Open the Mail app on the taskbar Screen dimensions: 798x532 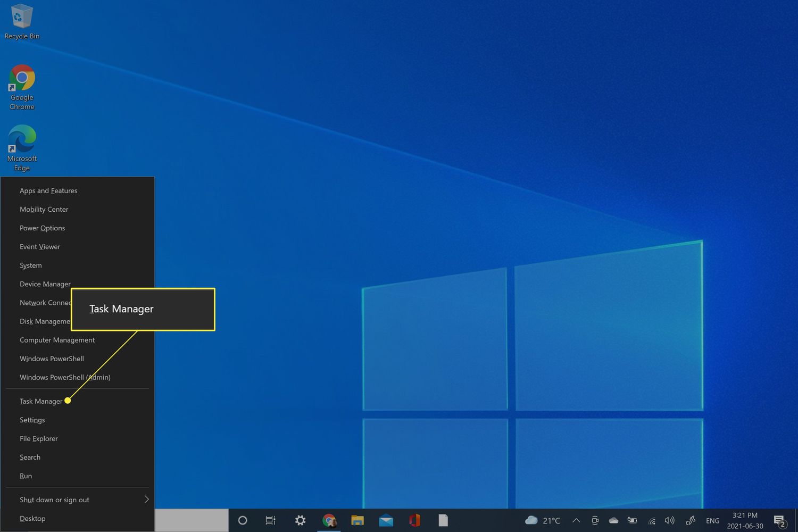coord(386,520)
